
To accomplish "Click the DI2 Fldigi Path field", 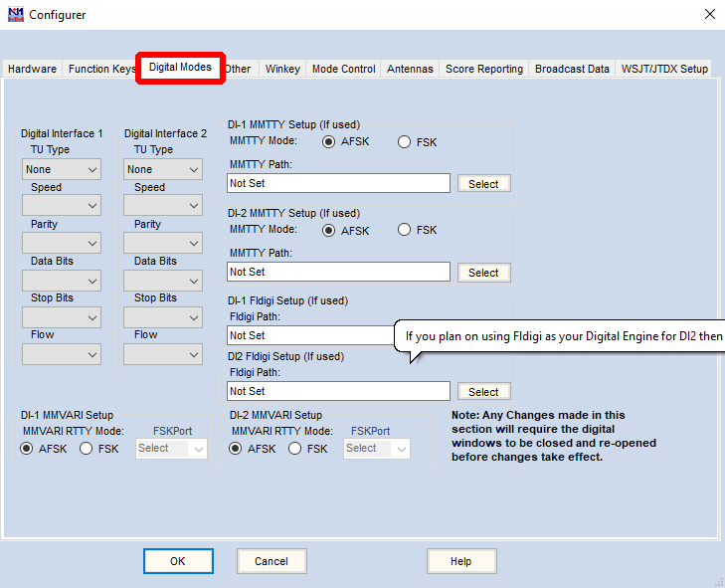I will 338,391.
